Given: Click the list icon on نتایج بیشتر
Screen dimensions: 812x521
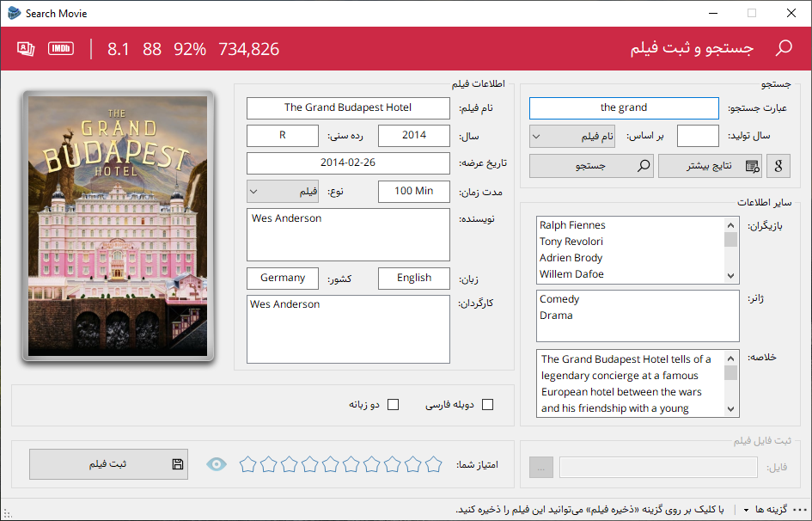Looking at the screenshot, I should click(x=753, y=166).
